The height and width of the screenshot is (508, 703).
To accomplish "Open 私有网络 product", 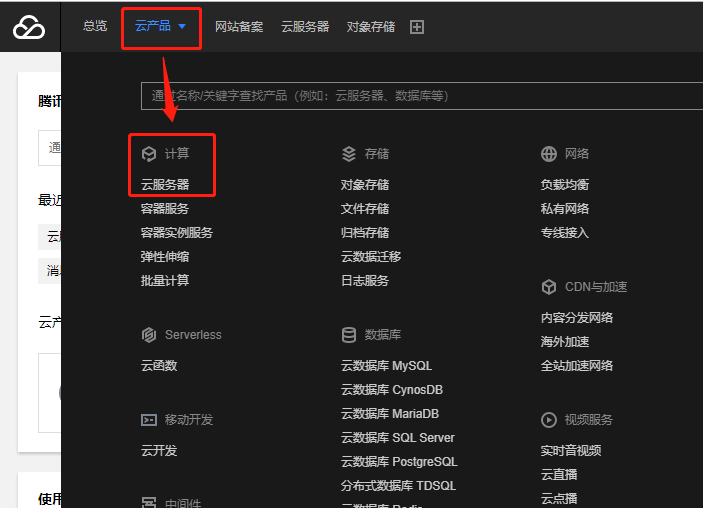I will [565, 208].
